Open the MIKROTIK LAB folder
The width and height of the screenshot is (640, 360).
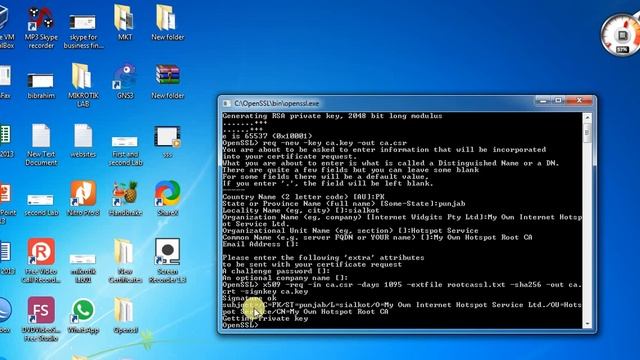pyautogui.click(x=83, y=85)
